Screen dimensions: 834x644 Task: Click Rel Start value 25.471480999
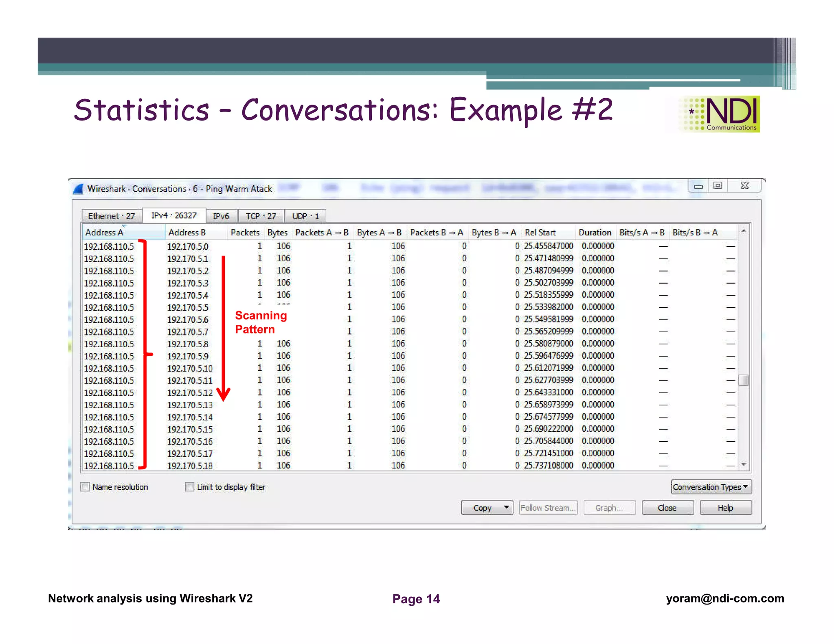coord(549,258)
